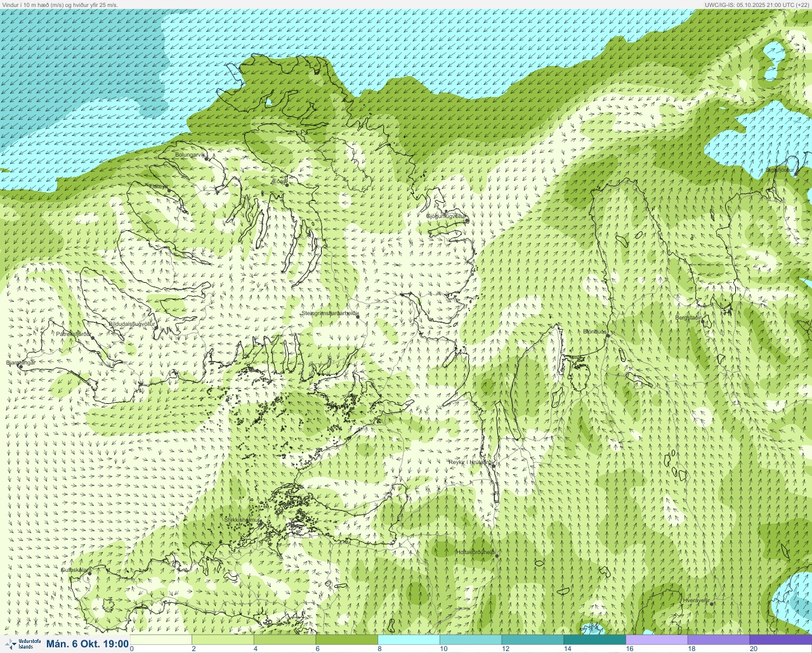This screenshot has width=812, height=653.
Task: Click the Stykkishólmur station label
Action: tap(242, 519)
